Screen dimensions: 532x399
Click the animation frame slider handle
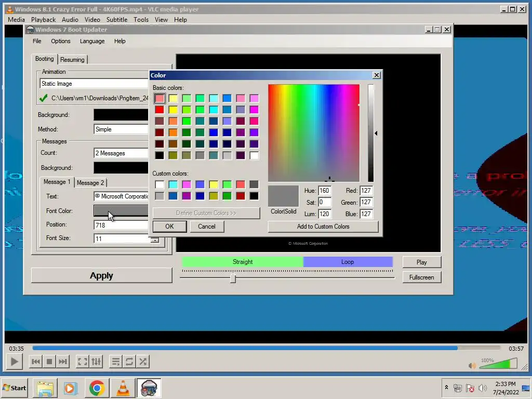233,278
